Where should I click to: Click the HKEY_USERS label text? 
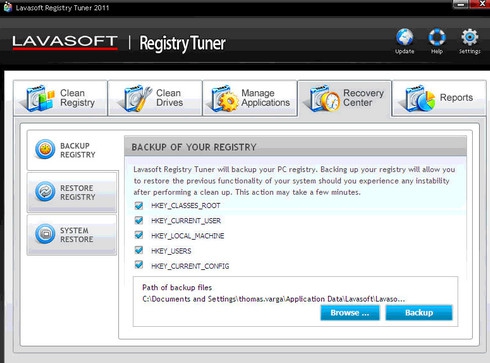click(x=171, y=251)
